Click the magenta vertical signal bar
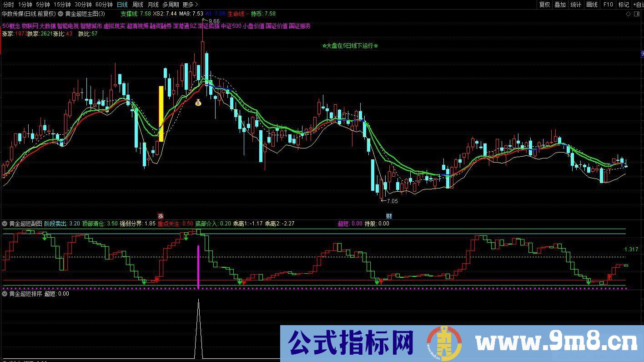The image size is (644, 362). pyautogui.click(x=198, y=266)
